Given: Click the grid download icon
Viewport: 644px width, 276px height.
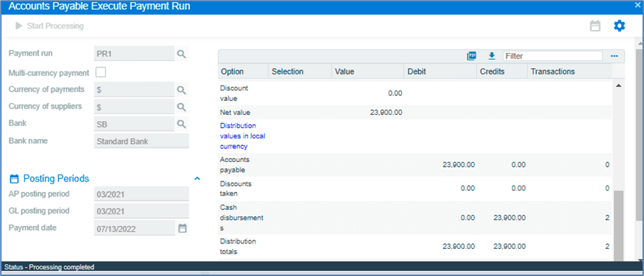Looking at the screenshot, I should pyautogui.click(x=491, y=56).
